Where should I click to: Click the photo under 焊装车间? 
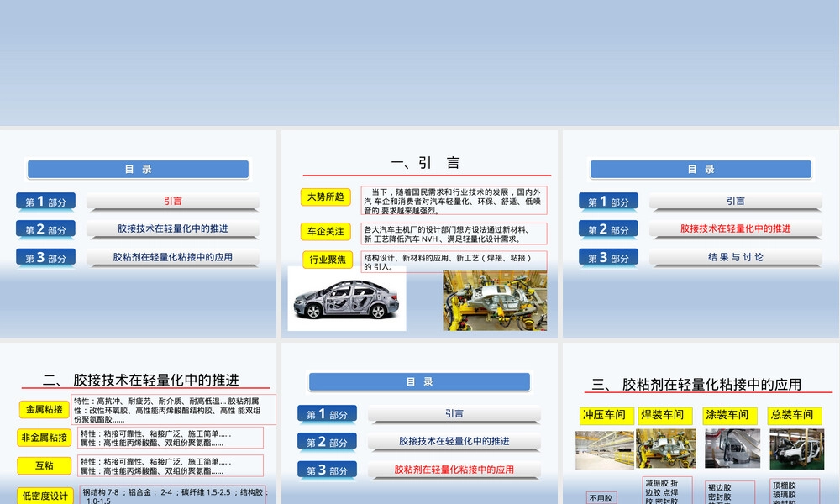(666, 449)
